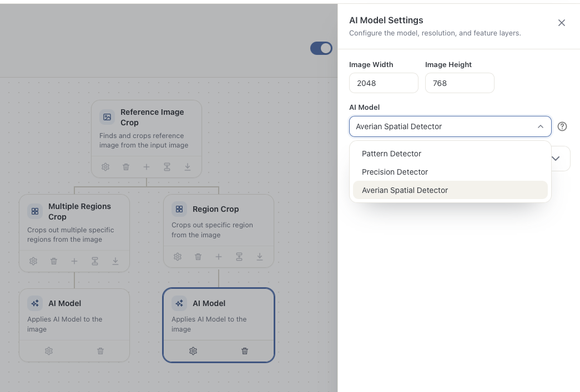The height and width of the screenshot is (392, 580).
Task: Click the Multiple Regions Crop grid icon
Action: (35, 211)
